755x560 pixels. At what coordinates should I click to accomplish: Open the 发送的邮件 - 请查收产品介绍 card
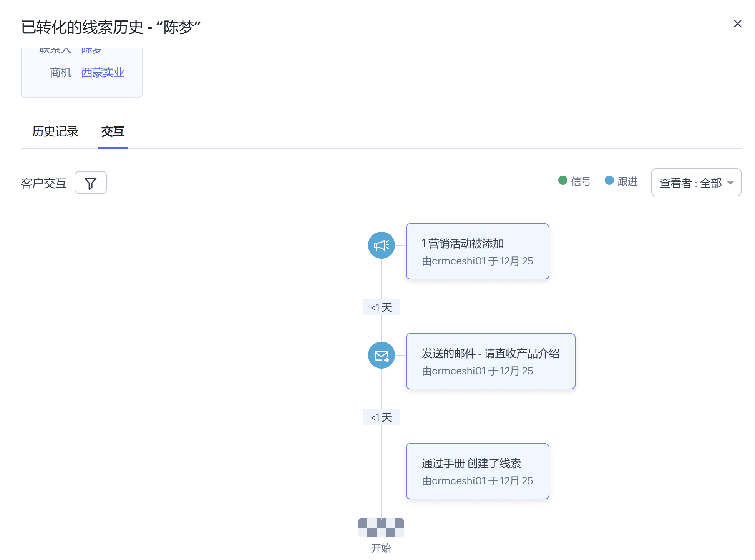490,361
